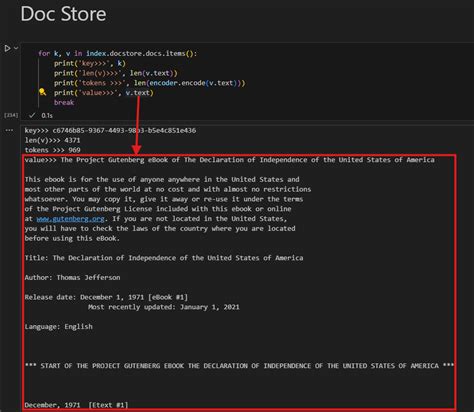The height and width of the screenshot is (412, 474).
Task: Run the cell with the play icon
Action: pos(7,48)
